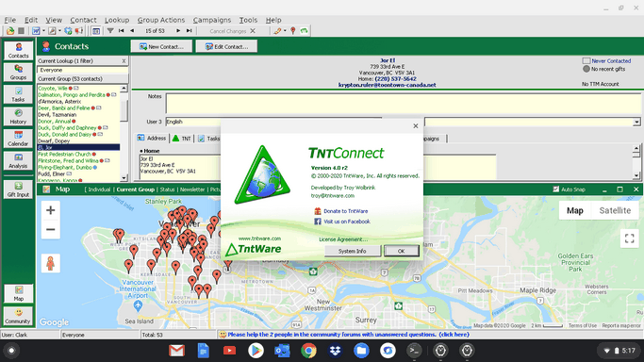
Task: Open the File menu
Action: (x=9, y=20)
